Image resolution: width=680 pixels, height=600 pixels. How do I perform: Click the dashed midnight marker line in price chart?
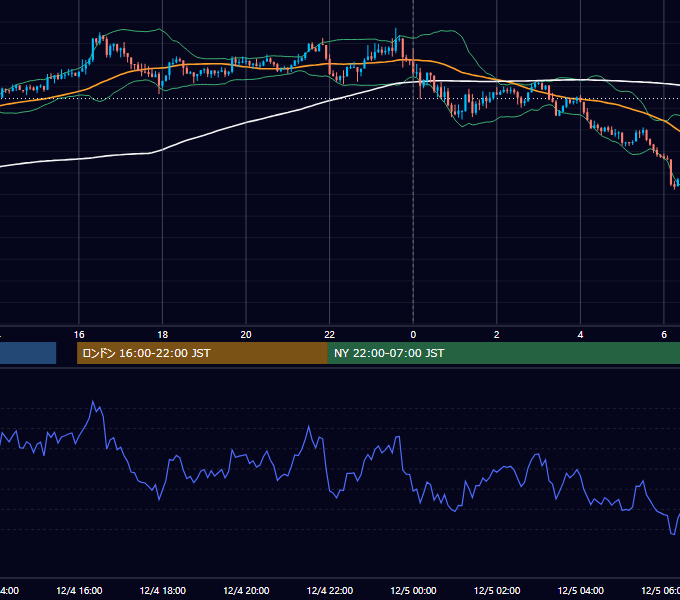[x=413, y=163]
